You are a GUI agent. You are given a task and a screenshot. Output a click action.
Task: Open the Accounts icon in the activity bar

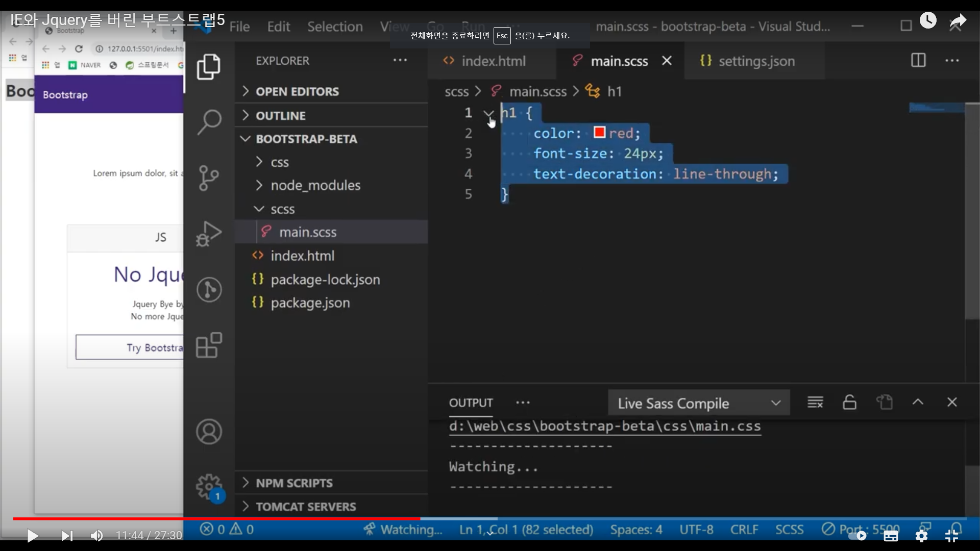click(209, 432)
